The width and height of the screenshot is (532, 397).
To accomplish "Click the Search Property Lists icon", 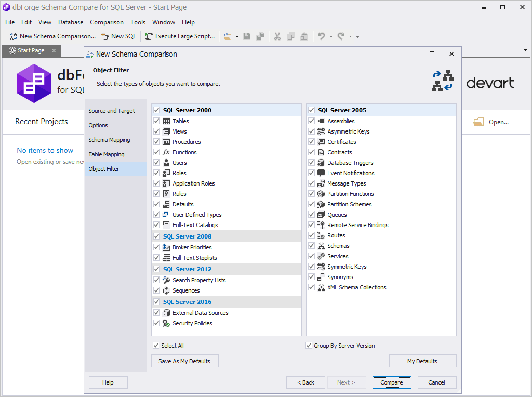I will pos(166,280).
